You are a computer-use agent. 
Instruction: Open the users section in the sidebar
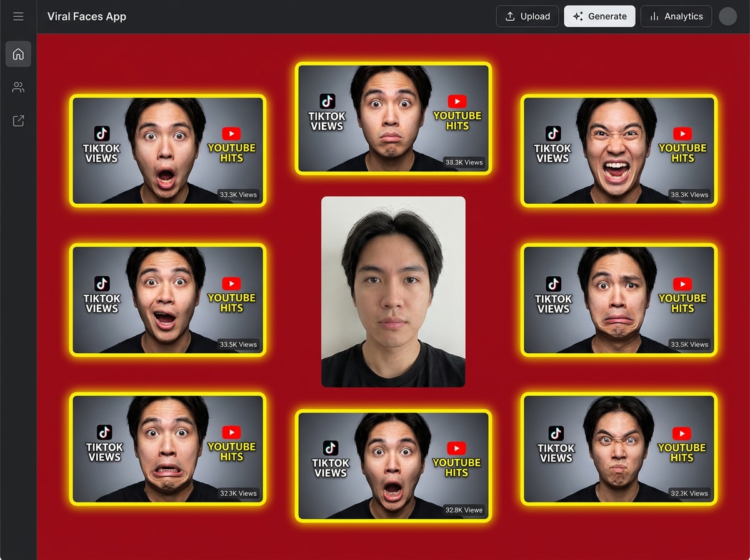18,87
